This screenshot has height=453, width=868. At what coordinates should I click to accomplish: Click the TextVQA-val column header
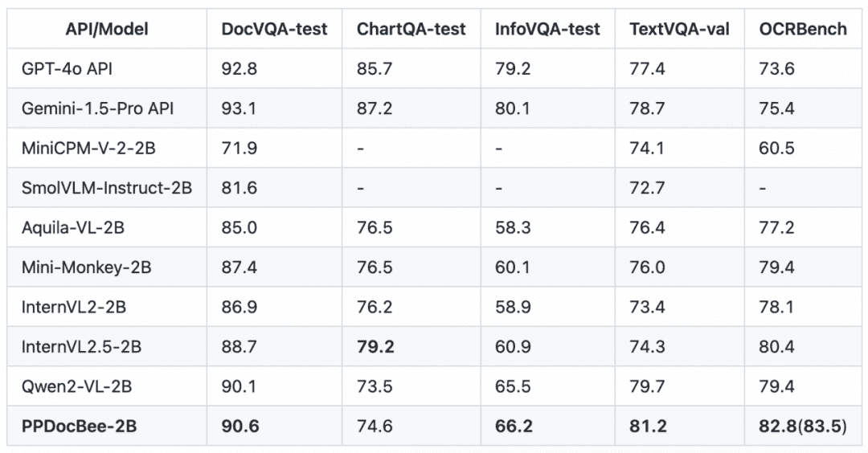[679, 29]
